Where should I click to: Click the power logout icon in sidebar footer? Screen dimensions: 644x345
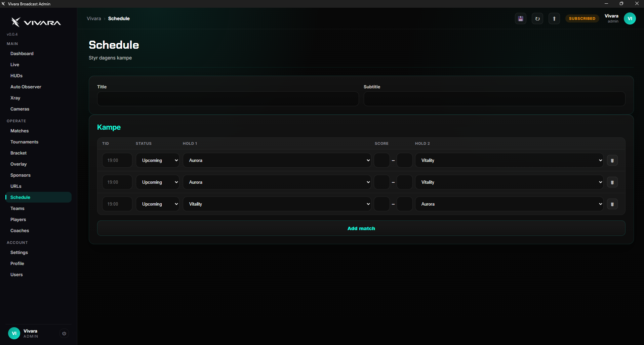tap(64, 333)
